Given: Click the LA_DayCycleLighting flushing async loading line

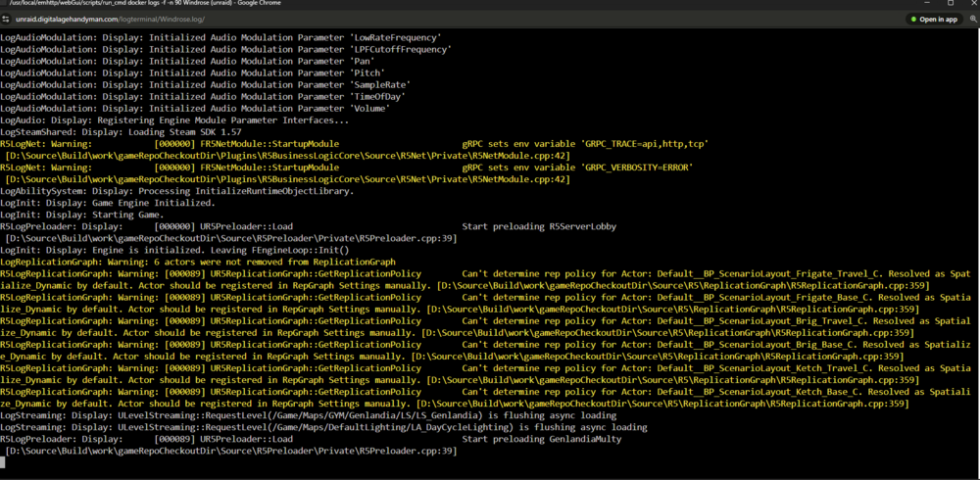Looking at the screenshot, I should [x=323, y=427].
